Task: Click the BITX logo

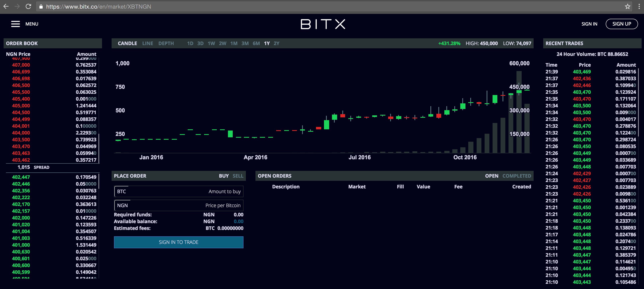Action: (x=323, y=24)
